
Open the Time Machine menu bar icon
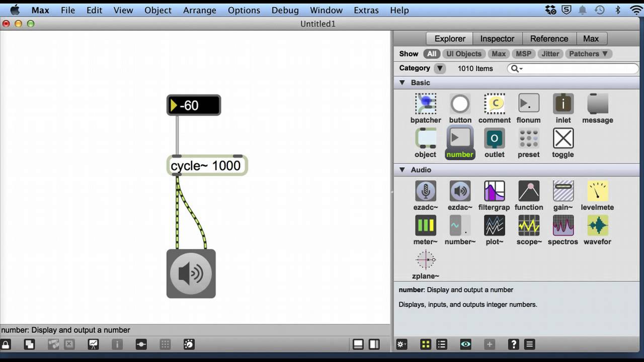point(599,10)
